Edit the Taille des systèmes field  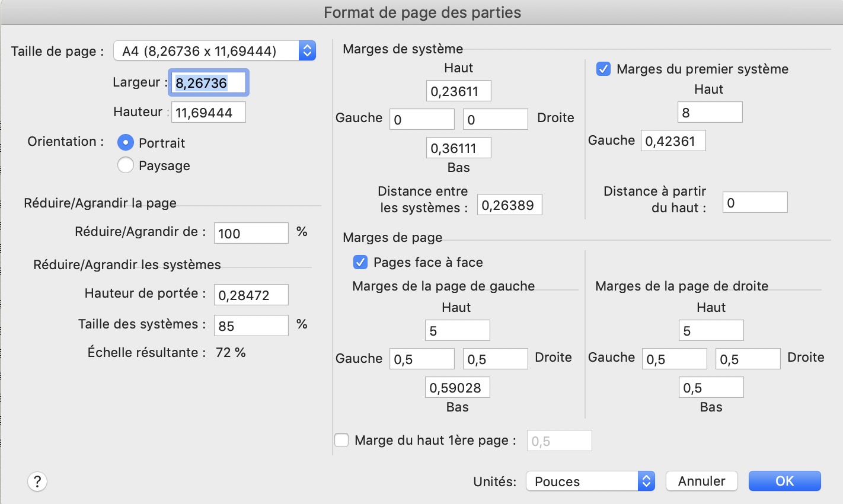pyautogui.click(x=251, y=326)
